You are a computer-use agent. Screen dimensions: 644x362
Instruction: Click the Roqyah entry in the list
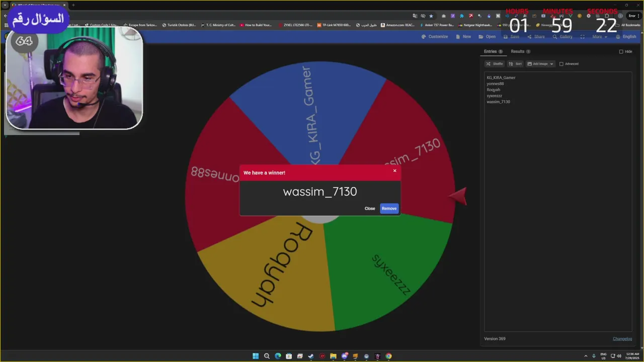(493, 89)
